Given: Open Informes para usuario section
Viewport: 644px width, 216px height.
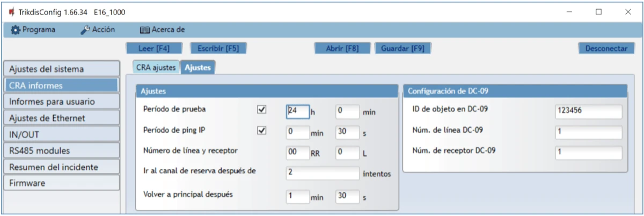Looking at the screenshot, I should pos(60,102).
